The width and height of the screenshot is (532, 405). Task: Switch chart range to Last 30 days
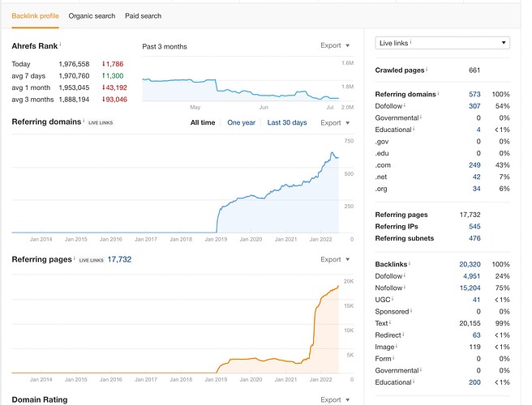click(x=287, y=123)
